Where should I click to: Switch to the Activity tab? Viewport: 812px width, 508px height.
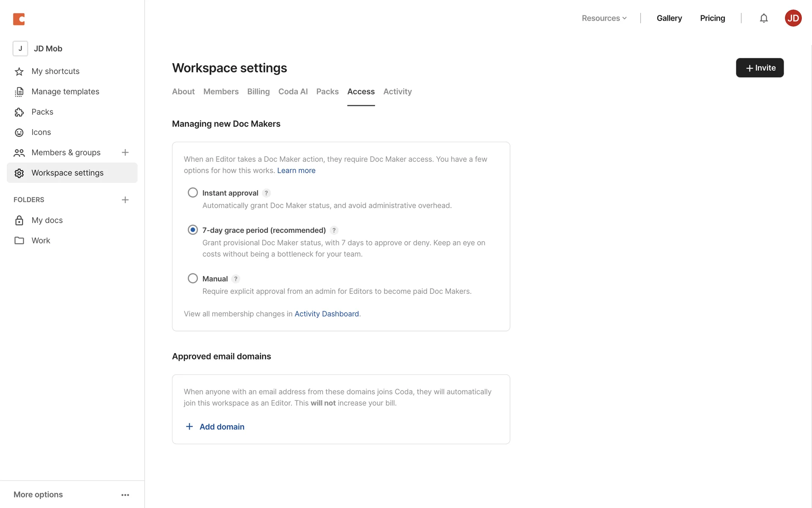(x=397, y=91)
